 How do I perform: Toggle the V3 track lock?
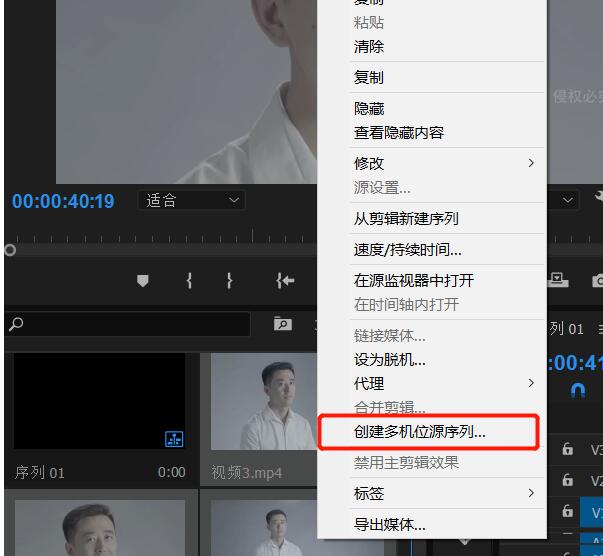pos(568,451)
